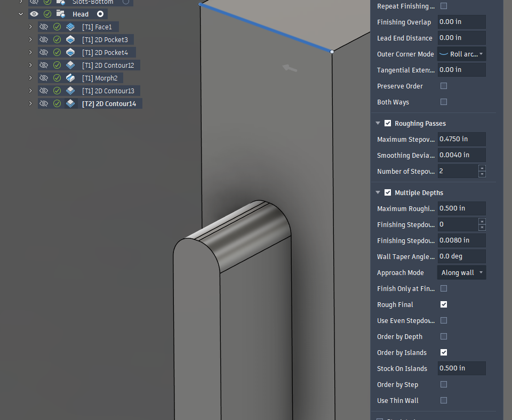Enable the Preserve Order checkbox
512x420 pixels.
click(443, 86)
